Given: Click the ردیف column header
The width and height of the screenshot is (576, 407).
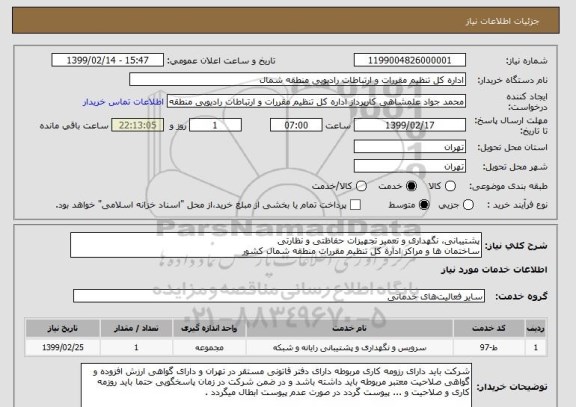Looking at the screenshot, I should pyautogui.click(x=536, y=328).
